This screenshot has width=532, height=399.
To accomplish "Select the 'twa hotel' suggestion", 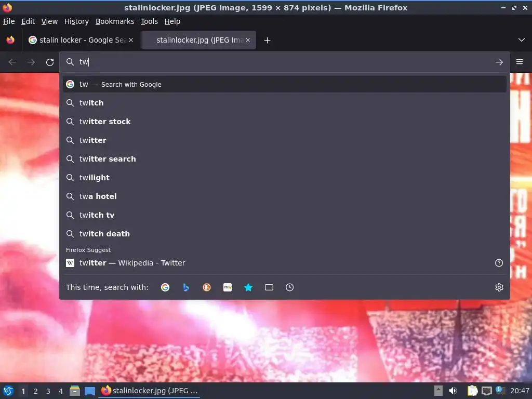I will click(284, 196).
